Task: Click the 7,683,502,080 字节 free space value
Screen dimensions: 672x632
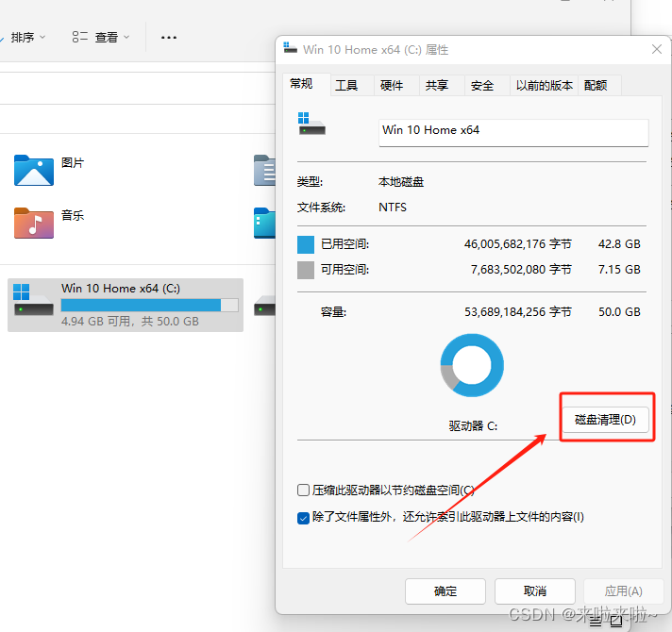Action: click(x=521, y=270)
